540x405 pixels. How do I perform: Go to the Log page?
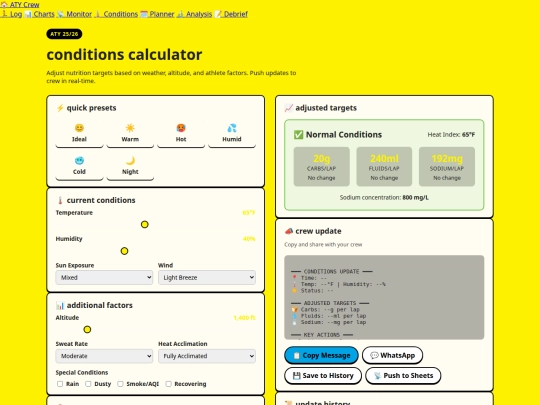[x=11, y=14]
